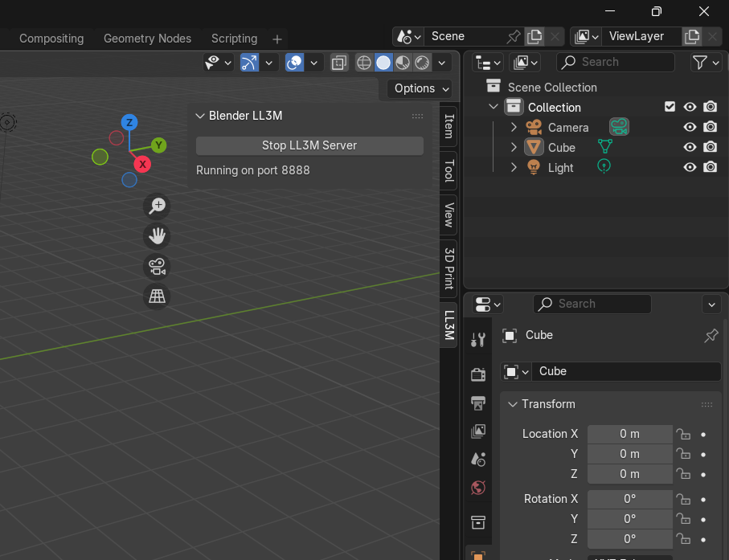Toggle camera view icon in viewport

(x=157, y=267)
